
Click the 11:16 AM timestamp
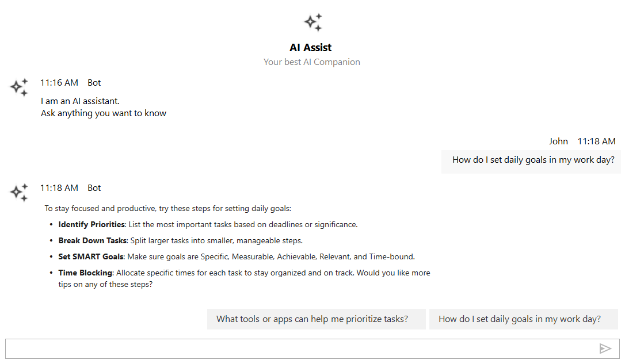pos(59,82)
